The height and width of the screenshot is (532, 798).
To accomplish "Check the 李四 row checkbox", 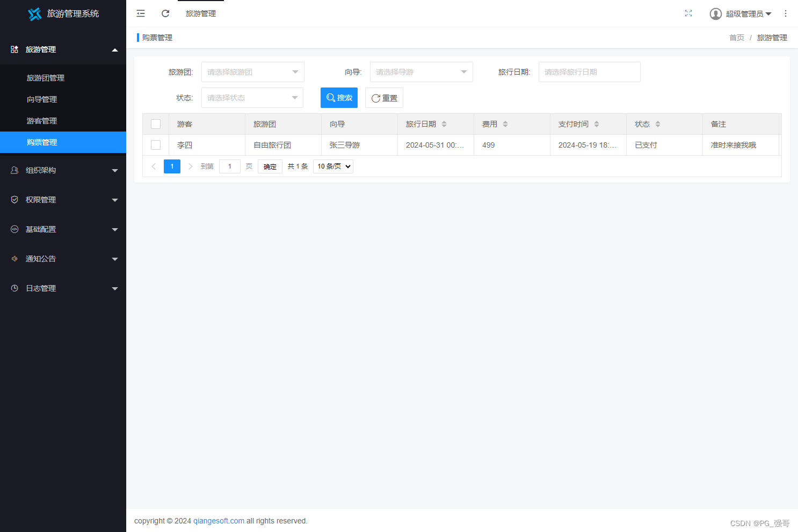I will point(156,145).
